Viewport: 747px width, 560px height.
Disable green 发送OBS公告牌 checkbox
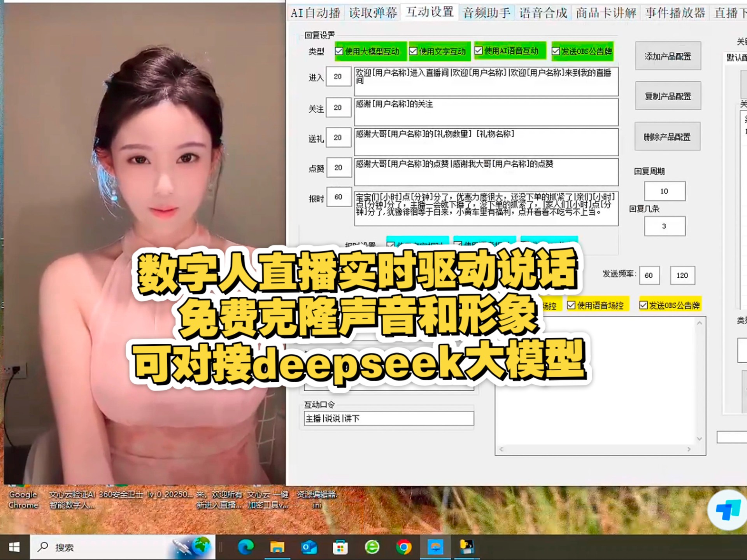(x=556, y=51)
